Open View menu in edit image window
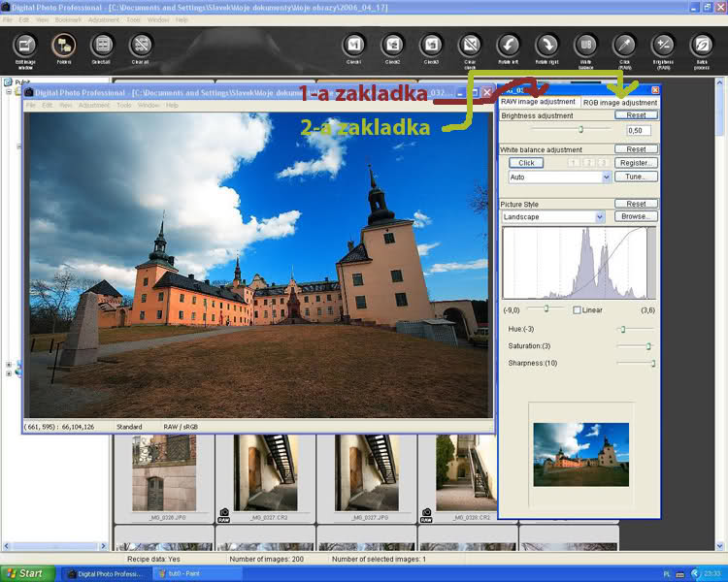This screenshot has width=728, height=582. pos(65,106)
